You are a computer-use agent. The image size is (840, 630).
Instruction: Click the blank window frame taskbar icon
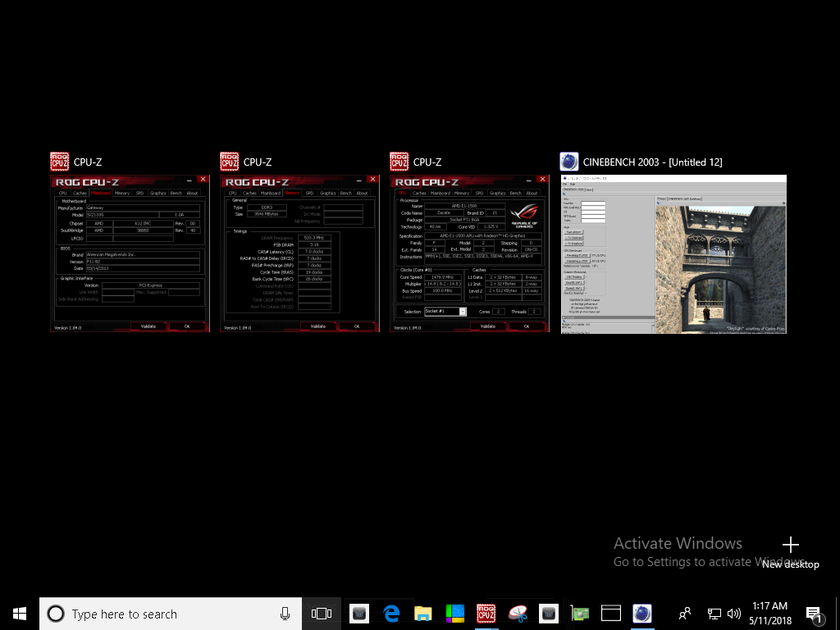click(x=610, y=614)
